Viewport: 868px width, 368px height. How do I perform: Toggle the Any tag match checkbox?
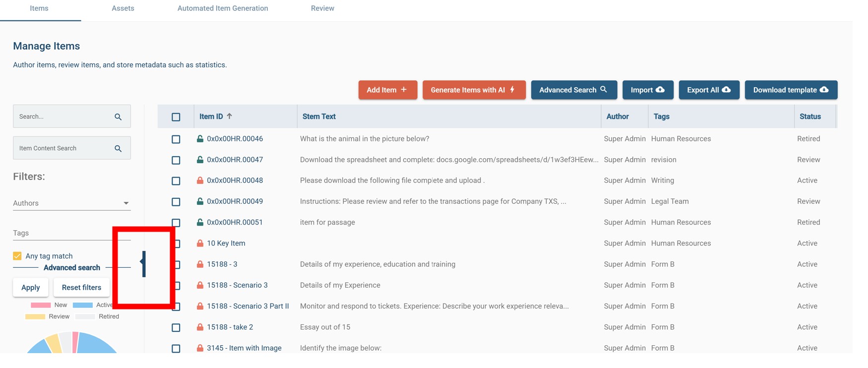tap(17, 256)
